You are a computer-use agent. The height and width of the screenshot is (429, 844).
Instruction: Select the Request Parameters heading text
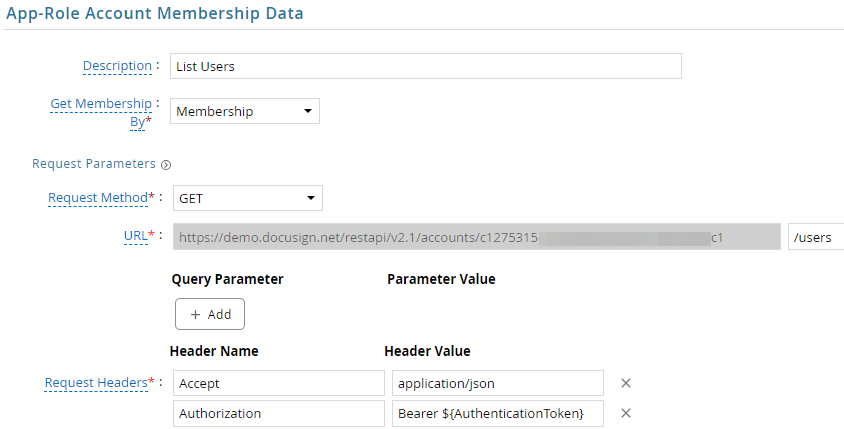point(94,164)
